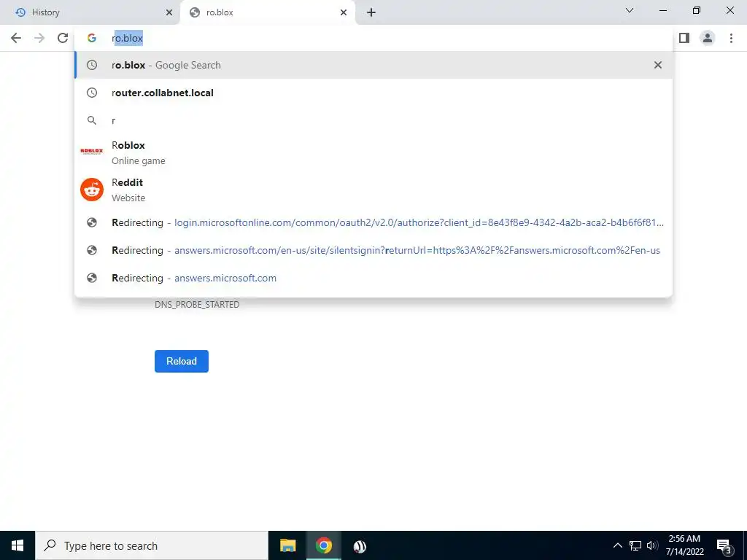Click globe icon of last Redirecting suggestion
Image resolution: width=747 pixels, height=560 pixels.
pyautogui.click(x=92, y=278)
